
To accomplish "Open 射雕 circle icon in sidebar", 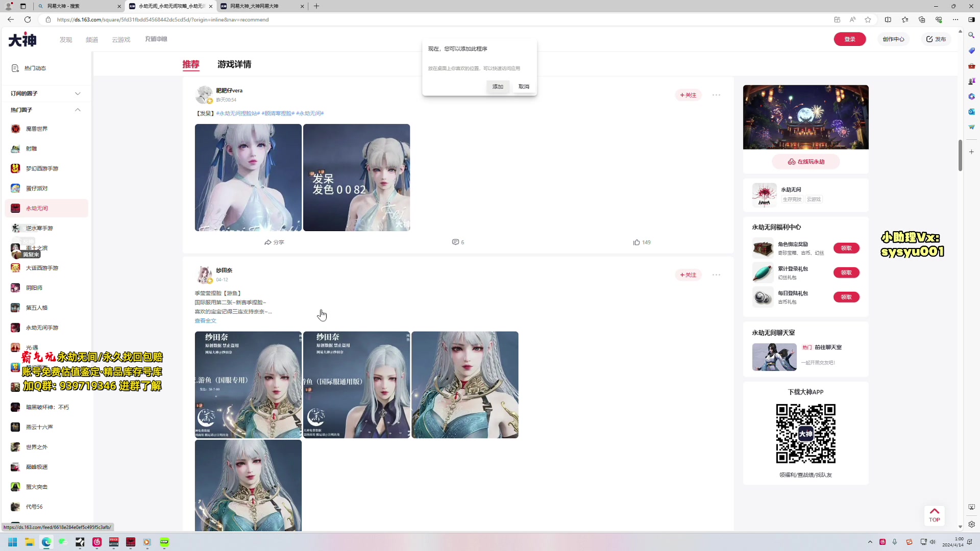I will 15,148.
